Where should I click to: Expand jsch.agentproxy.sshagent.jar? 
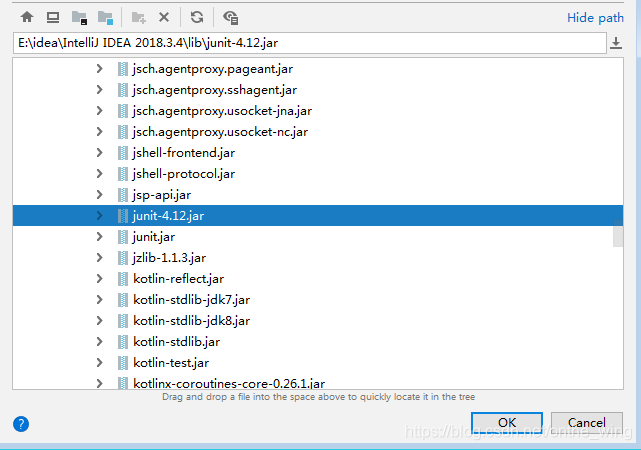click(x=99, y=90)
